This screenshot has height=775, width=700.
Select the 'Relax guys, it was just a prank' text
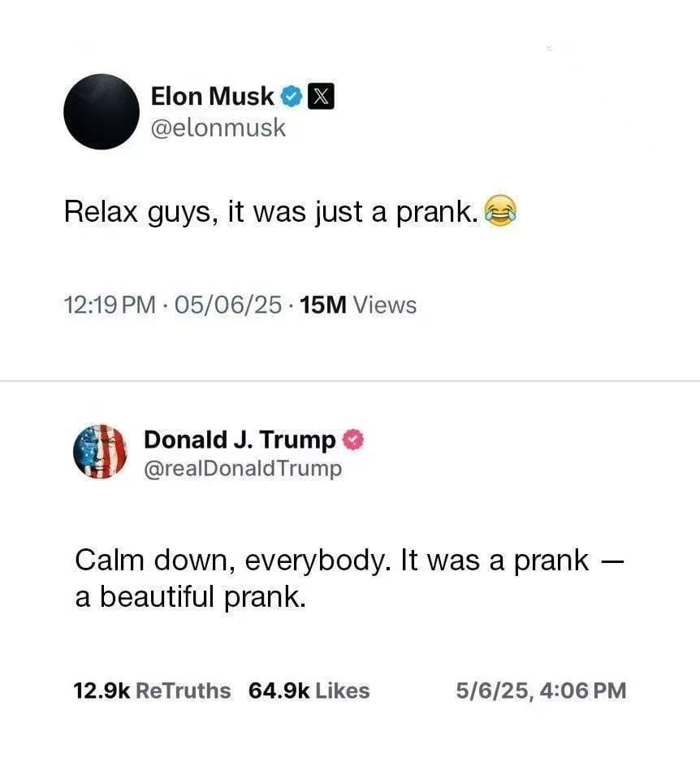pos(271,211)
